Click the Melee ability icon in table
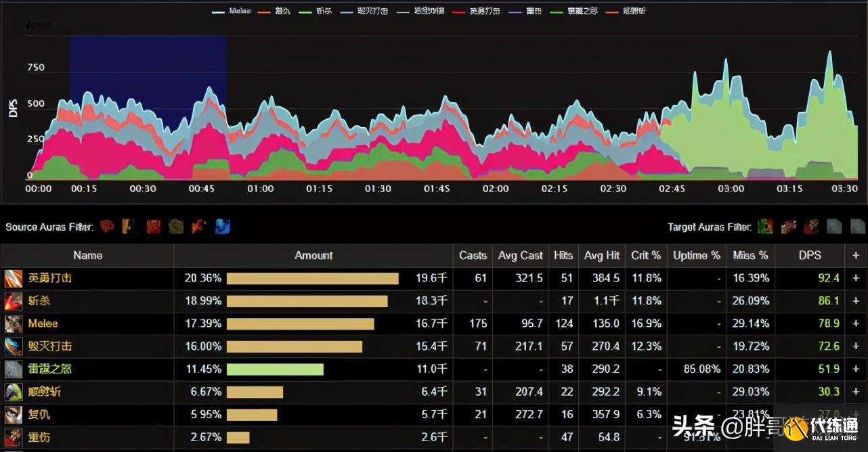The width and height of the screenshot is (868, 452). tap(14, 323)
